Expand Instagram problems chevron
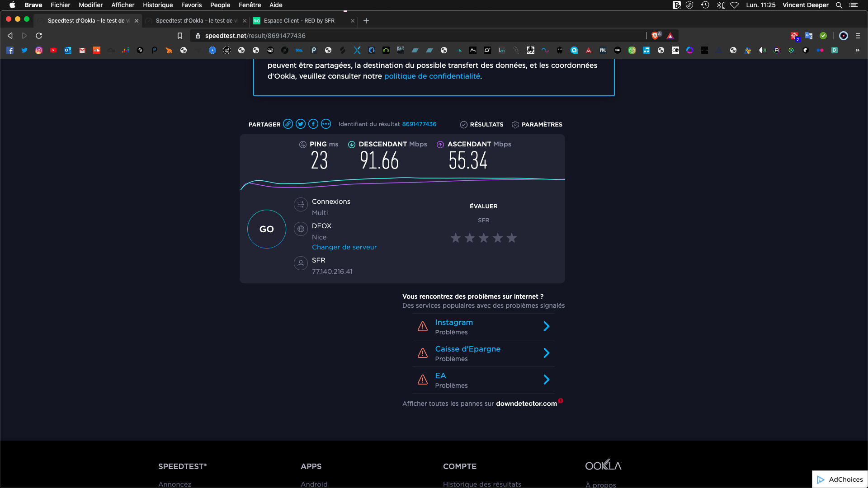 [546, 326]
